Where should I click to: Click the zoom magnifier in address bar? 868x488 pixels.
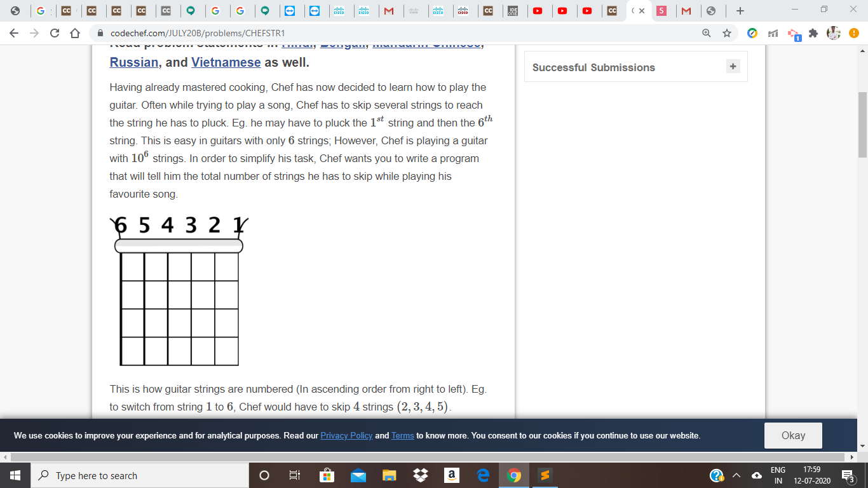(x=706, y=33)
